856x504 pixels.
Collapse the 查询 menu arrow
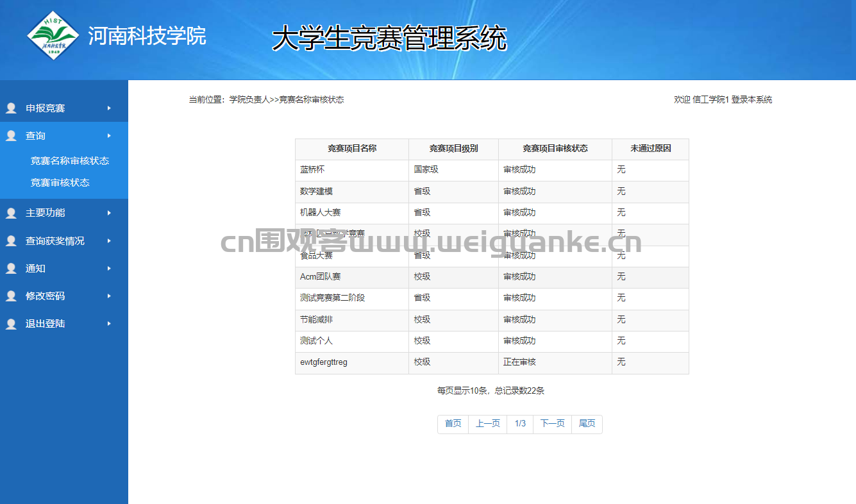(x=109, y=136)
